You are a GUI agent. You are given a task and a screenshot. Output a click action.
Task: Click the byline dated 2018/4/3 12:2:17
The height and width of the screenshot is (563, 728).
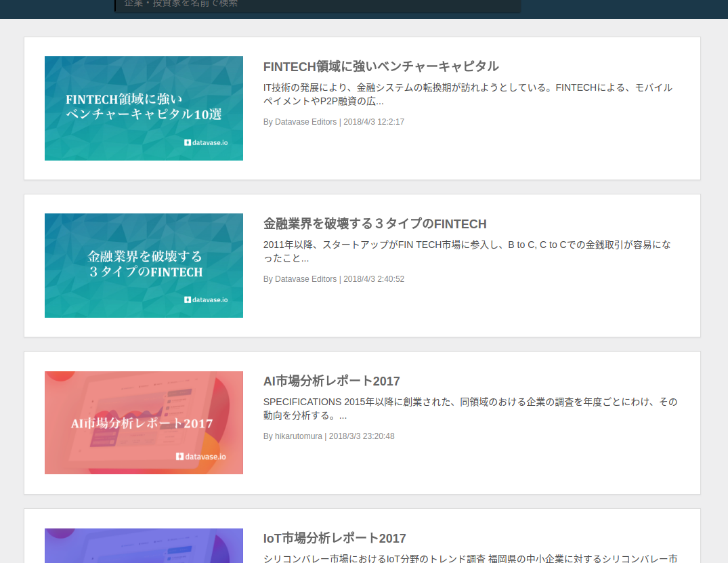tap(334, 122)
